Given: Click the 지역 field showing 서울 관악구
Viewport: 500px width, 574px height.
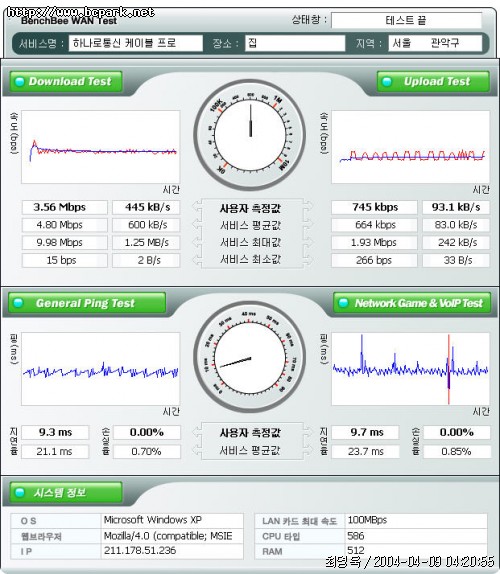Looking at the screenshot, I should [x=435, y=43].
